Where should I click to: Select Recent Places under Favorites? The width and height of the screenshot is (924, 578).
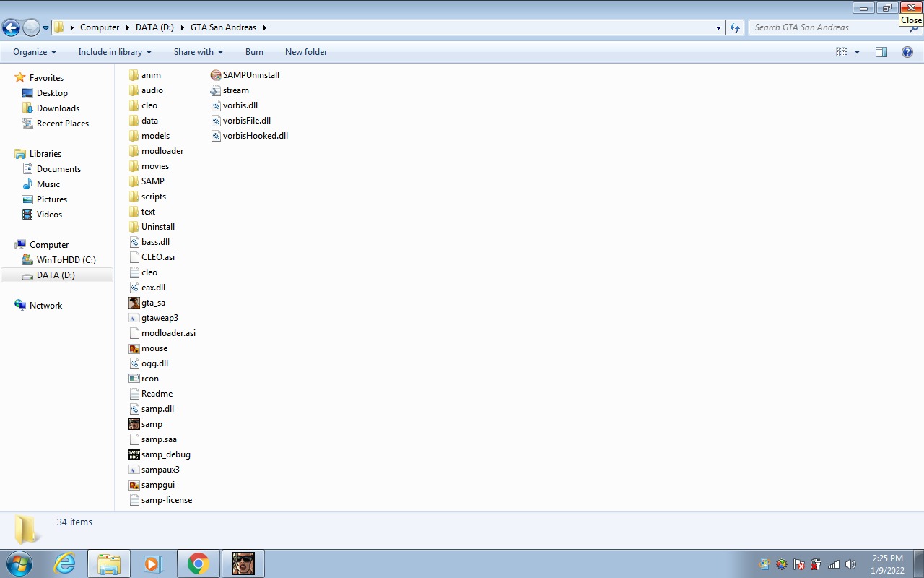tap(63, 124)
